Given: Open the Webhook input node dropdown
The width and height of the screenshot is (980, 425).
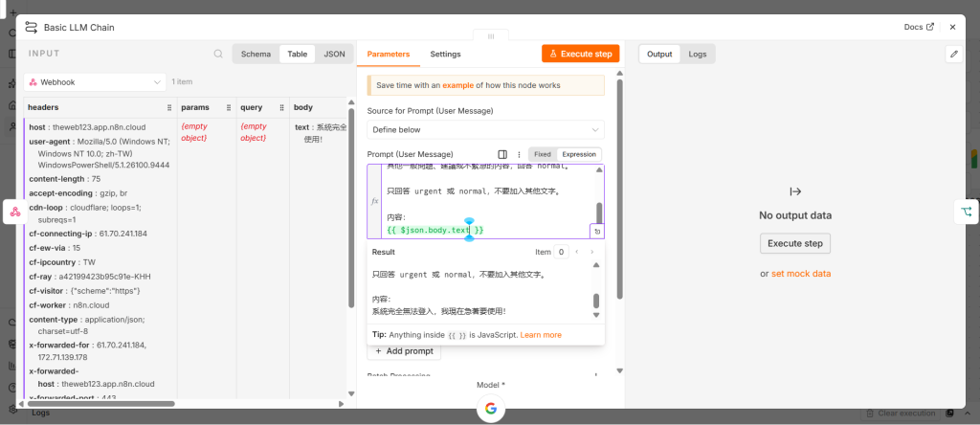Looking at the screenshot, I should click(95, 82).
